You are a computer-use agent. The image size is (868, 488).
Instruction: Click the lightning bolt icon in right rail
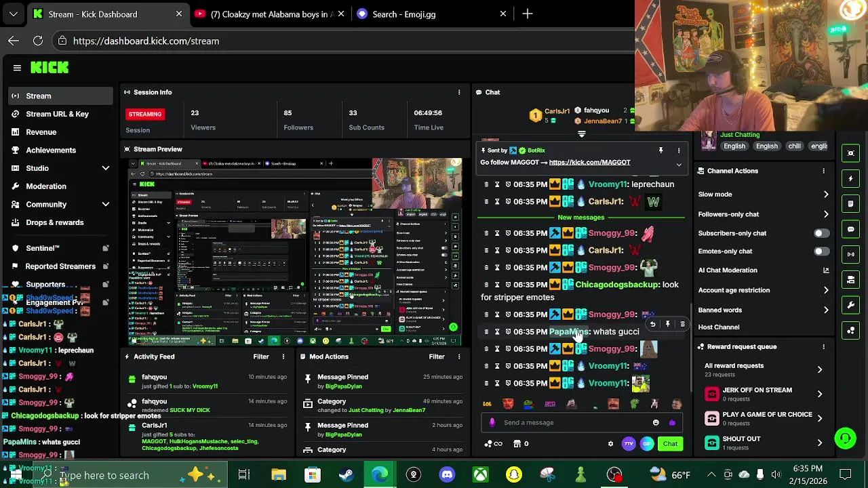coord(851,179)
